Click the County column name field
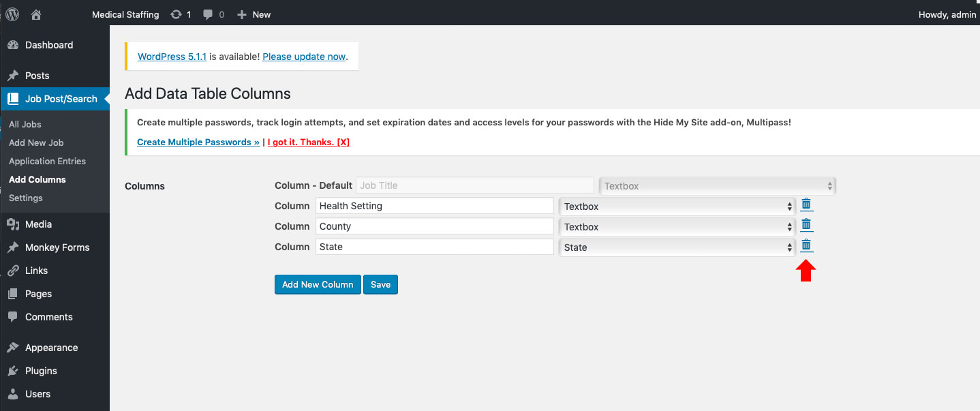980x411 pixels. 435,226
